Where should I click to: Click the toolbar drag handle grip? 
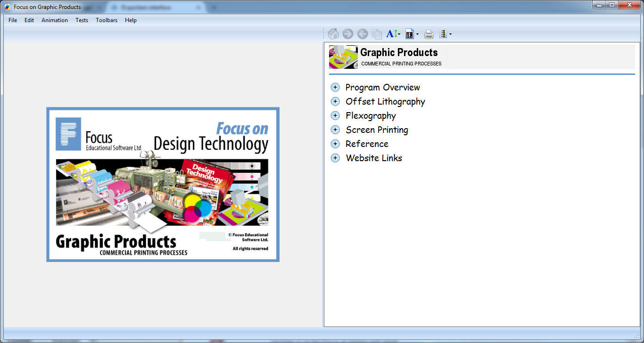[x=324, y=34]
